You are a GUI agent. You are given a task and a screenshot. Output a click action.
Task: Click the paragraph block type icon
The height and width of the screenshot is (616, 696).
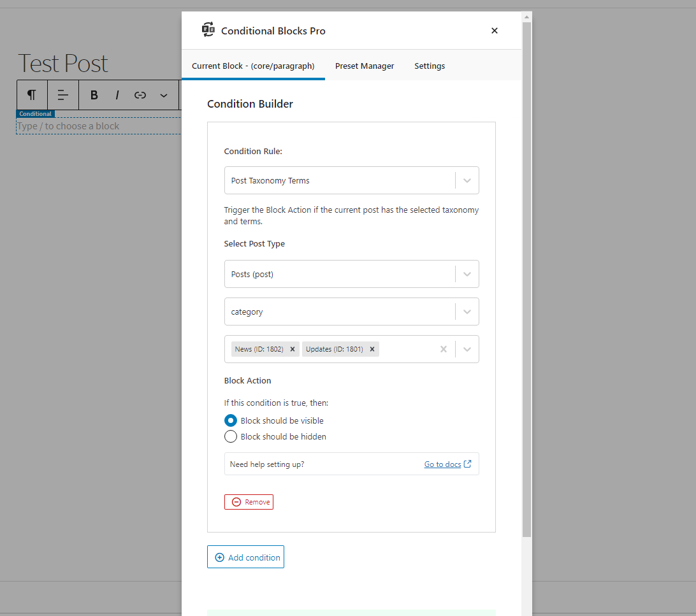(x=31, y=95)
